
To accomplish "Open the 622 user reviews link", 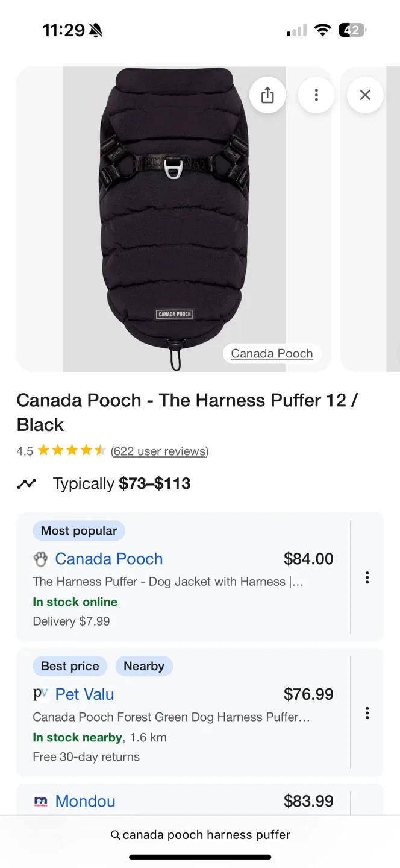I will (x=158, y=451).
